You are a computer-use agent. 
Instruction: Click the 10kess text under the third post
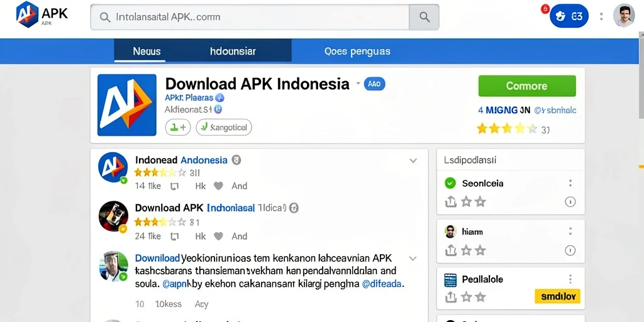169,304
